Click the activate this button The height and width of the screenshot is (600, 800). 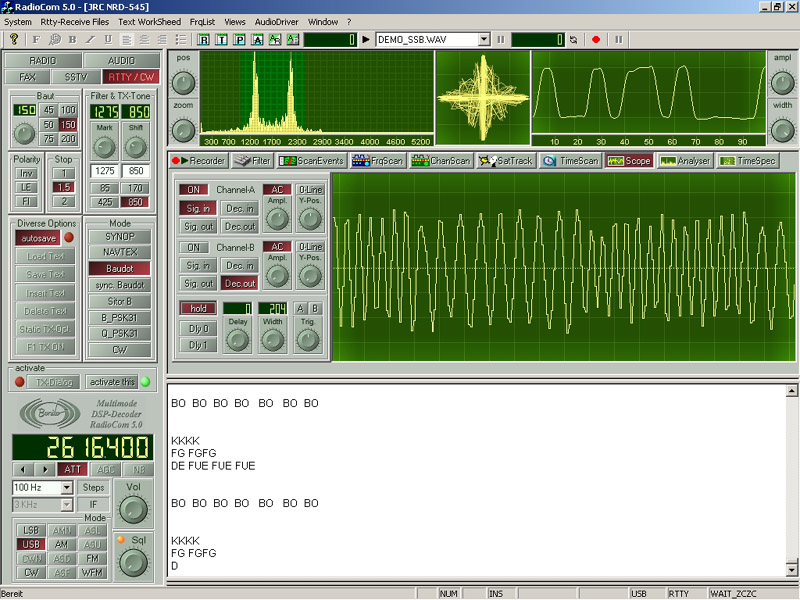click(112, 382)
